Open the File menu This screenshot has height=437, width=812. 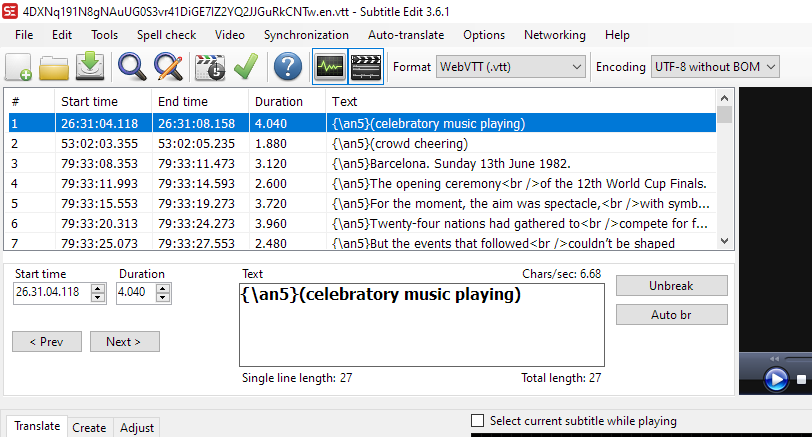(x=24, y=35)
